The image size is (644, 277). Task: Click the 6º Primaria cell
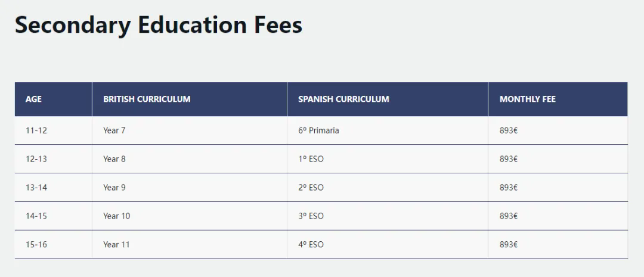tap(388, 130)
